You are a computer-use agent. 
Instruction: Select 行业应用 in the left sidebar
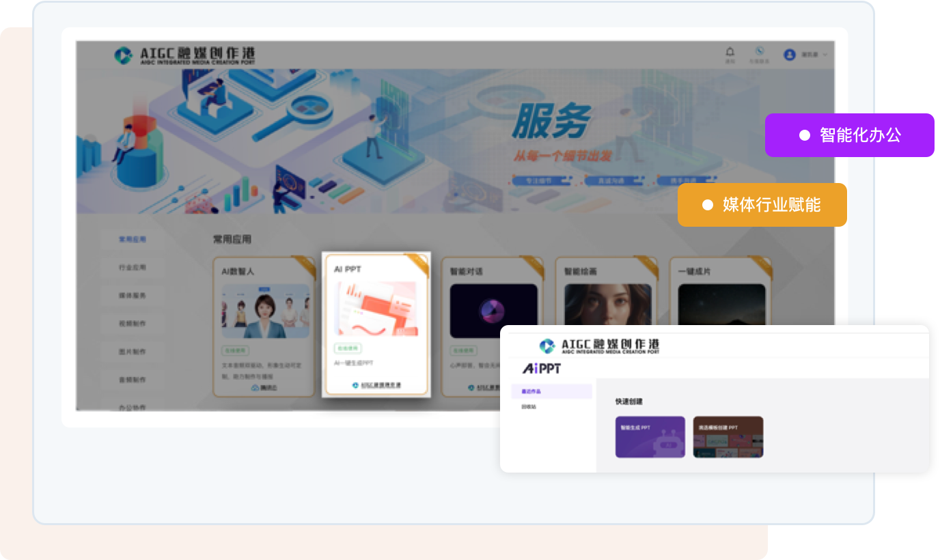coord(133,268)
